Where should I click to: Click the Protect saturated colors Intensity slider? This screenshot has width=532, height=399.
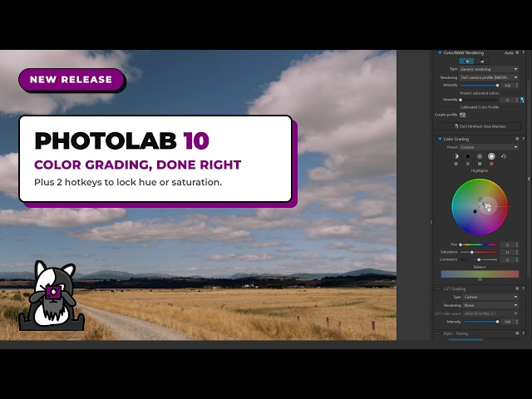click(479, 100)
